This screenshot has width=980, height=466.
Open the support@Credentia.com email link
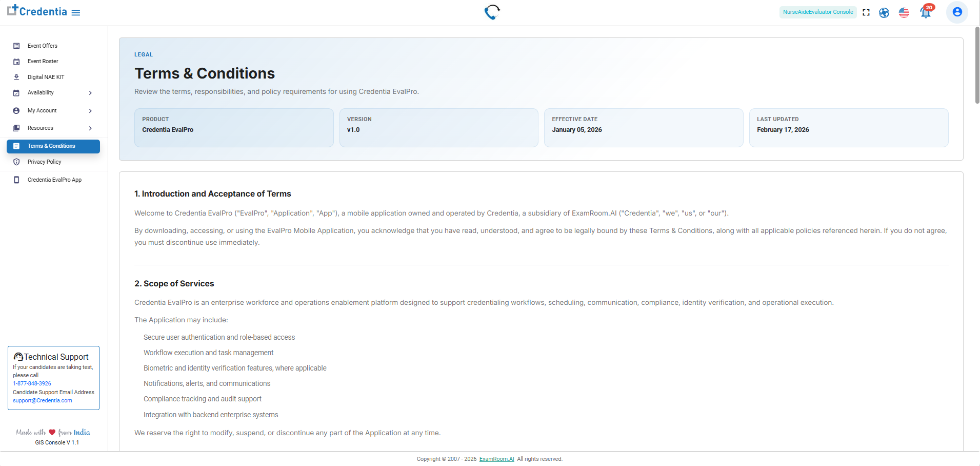tap(43, 400)
